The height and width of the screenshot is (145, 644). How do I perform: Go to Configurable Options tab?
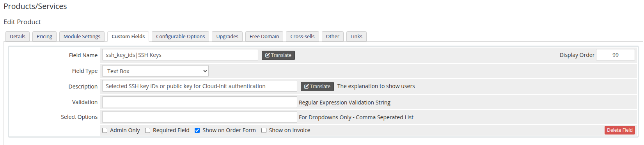(180, 36)
